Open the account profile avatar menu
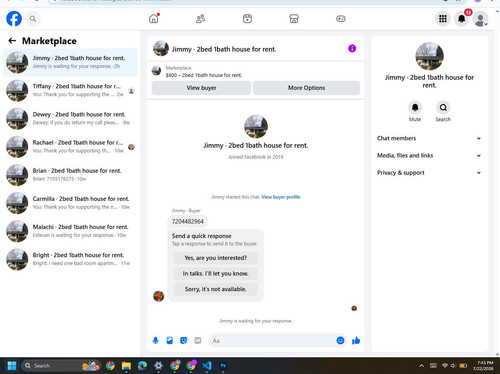 coord(480,19)
